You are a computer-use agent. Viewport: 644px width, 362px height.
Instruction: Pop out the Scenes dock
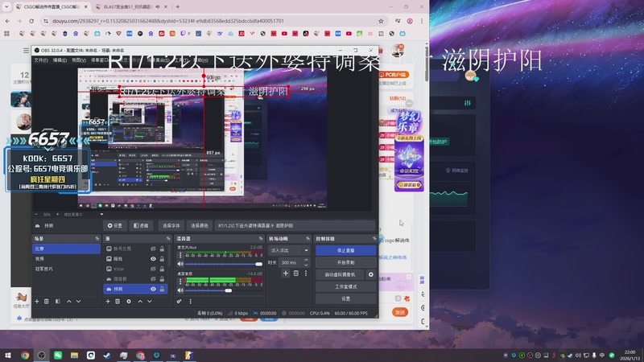coord(97,238)
